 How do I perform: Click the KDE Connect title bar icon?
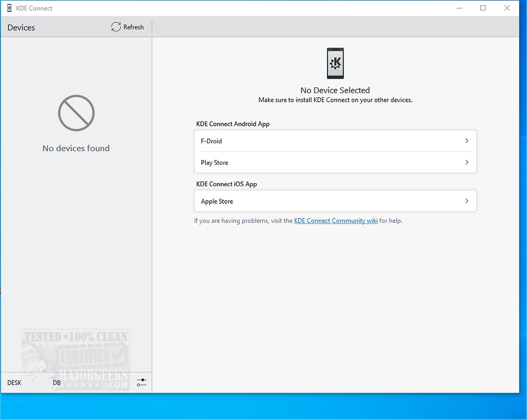(9, 8)
